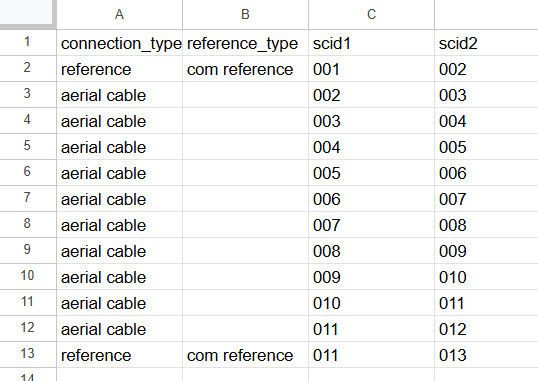This screenshot has width=538, height=381.
Task: Click the select-all corner box
Action: coord(28,12)
